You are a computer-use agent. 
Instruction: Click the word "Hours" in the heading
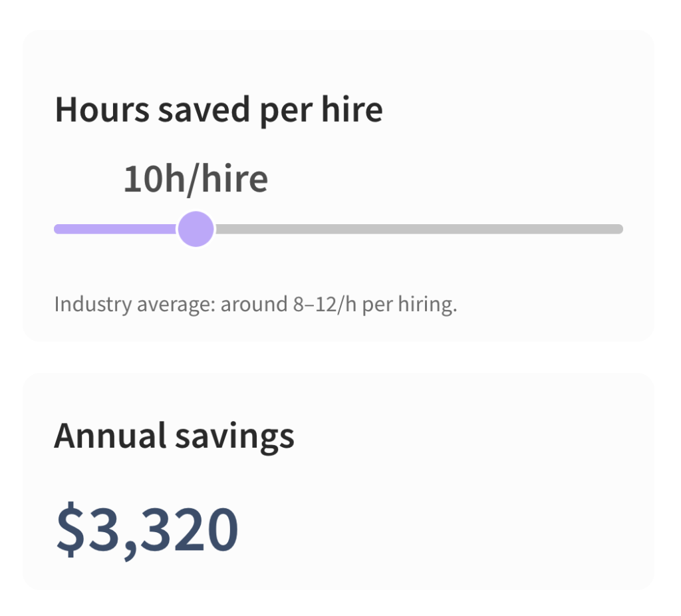pos(102,110)
